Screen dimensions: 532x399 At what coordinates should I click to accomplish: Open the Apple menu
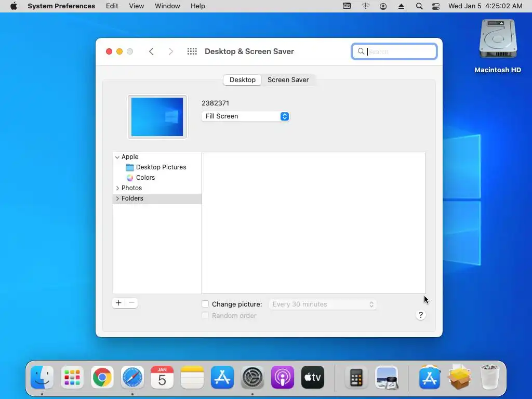[x=14, y=6]
